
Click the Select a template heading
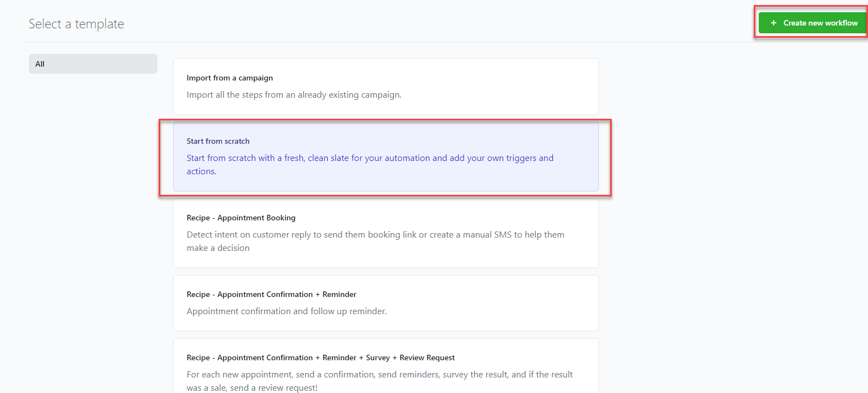[x=77, y=24]
